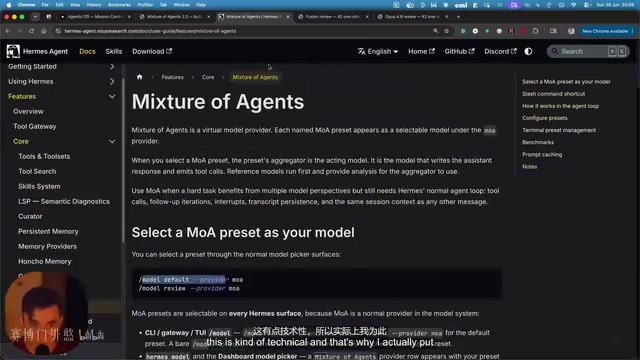The width and height of the screenshot is (640, 360).
Task: Click the Wi-Fi status icon
Action: point(573,5)
